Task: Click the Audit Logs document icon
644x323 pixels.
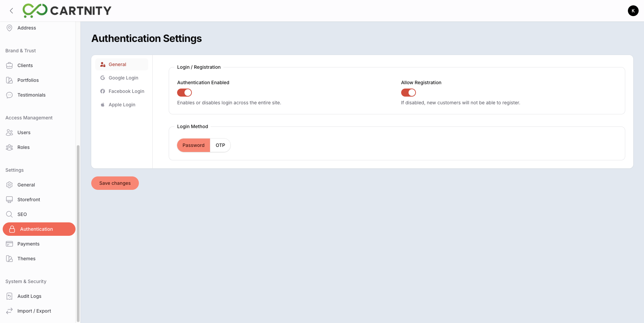Action: coord(9,296)
